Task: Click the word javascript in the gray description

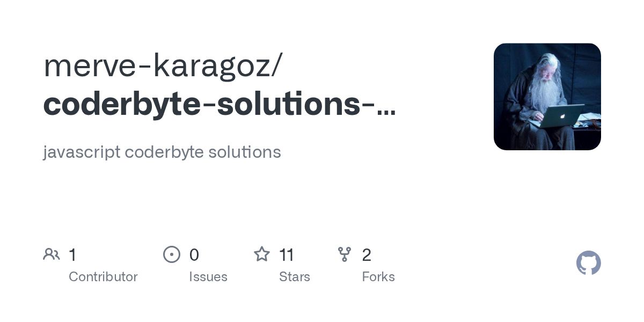Action: coord(82,152)
